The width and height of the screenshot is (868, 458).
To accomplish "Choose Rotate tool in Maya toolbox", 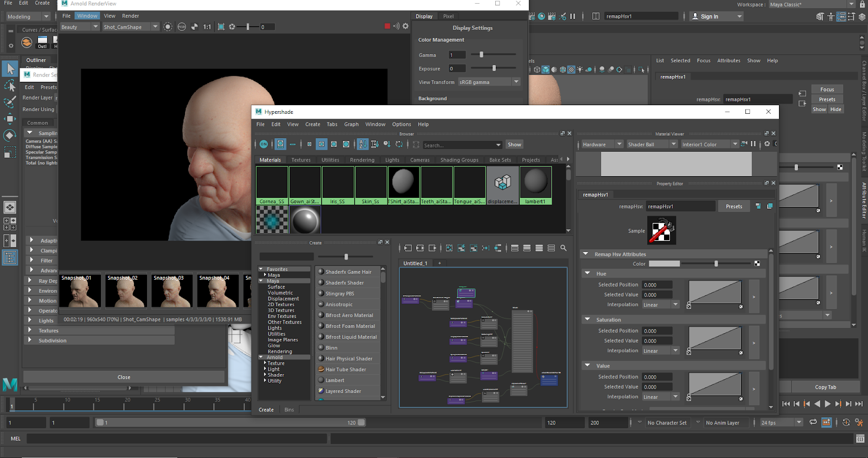I will pyautogui.click(x=10, y=136).
